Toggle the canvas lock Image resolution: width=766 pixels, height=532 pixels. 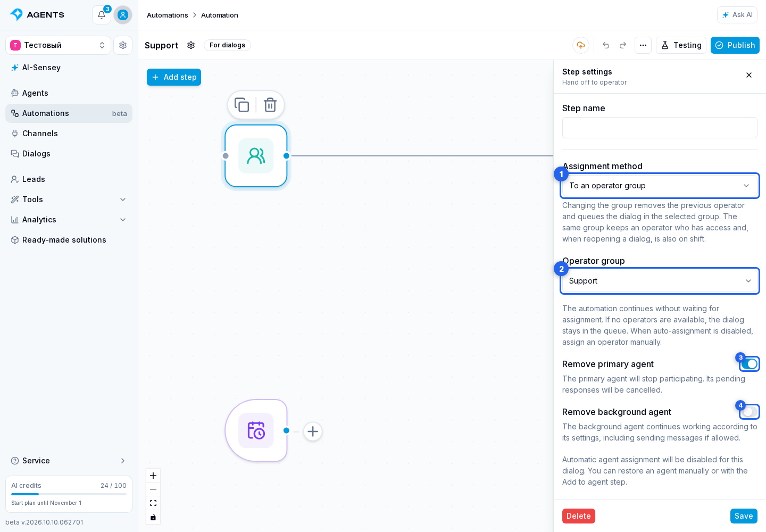[x=153, y=517]
